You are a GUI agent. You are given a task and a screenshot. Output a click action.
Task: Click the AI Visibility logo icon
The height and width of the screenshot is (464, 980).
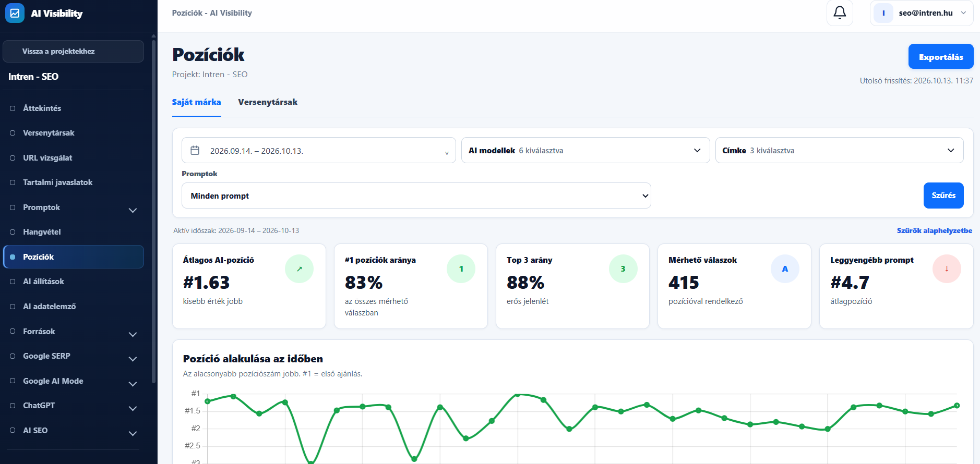tap(15, 14)
